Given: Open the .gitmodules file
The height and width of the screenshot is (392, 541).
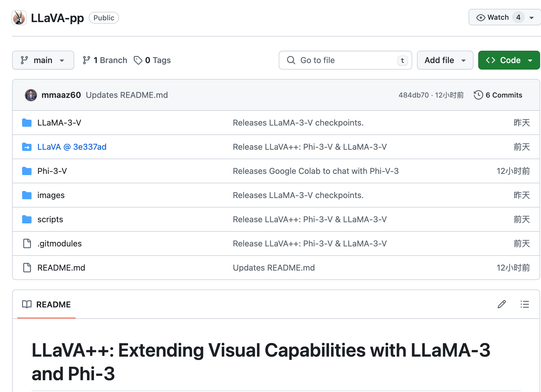Looking at the screenshot, I should pyautogui.click(x=60, y=243).
